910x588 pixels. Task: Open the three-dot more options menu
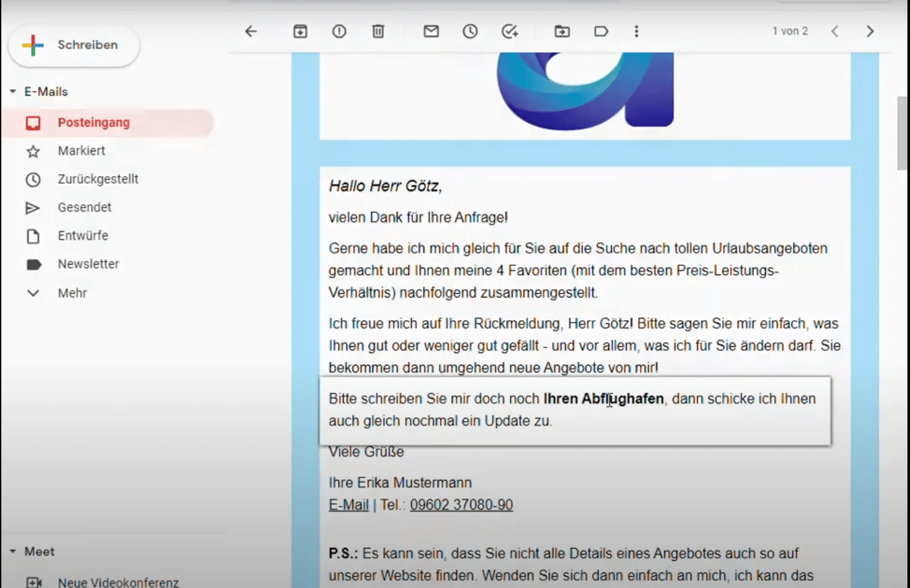tap(637, 31)
